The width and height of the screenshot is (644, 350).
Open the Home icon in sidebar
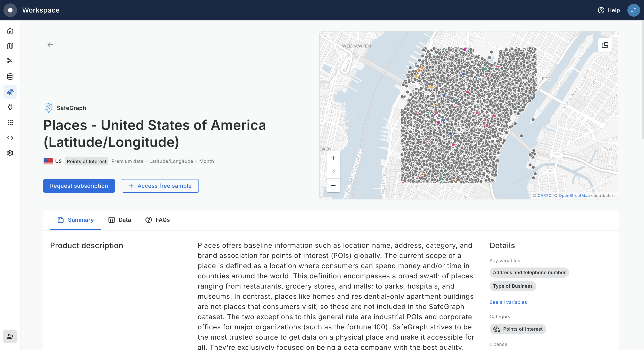pos(10,31)
